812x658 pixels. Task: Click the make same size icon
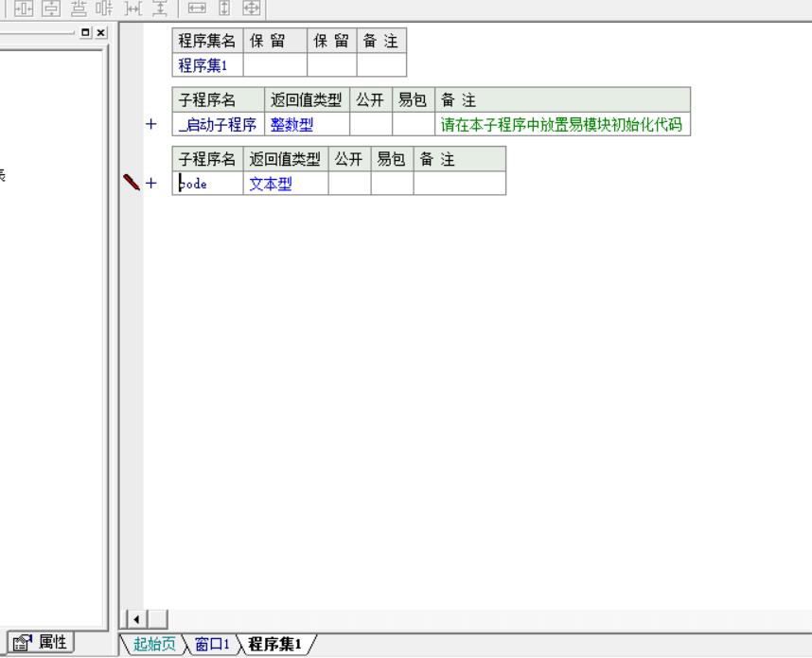252,8
